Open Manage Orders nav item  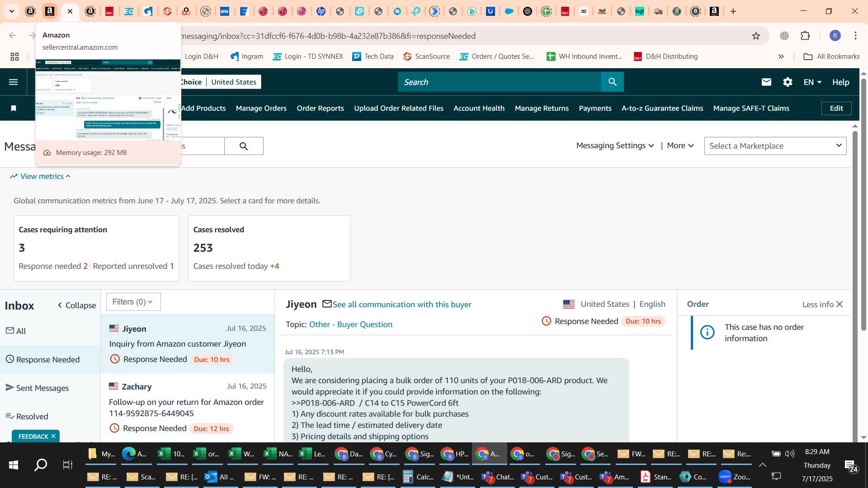pyautogui.click(x=261, y=108)
